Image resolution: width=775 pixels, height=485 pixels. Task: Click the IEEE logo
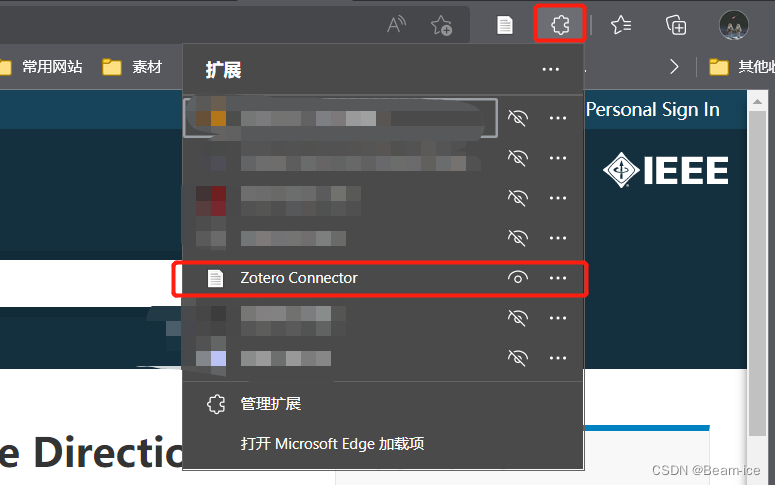coord(665,170)
